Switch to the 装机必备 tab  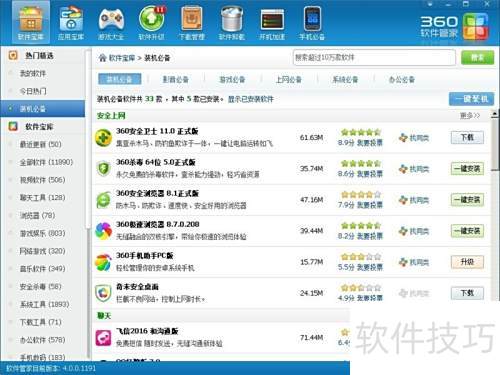coord(120,79)
